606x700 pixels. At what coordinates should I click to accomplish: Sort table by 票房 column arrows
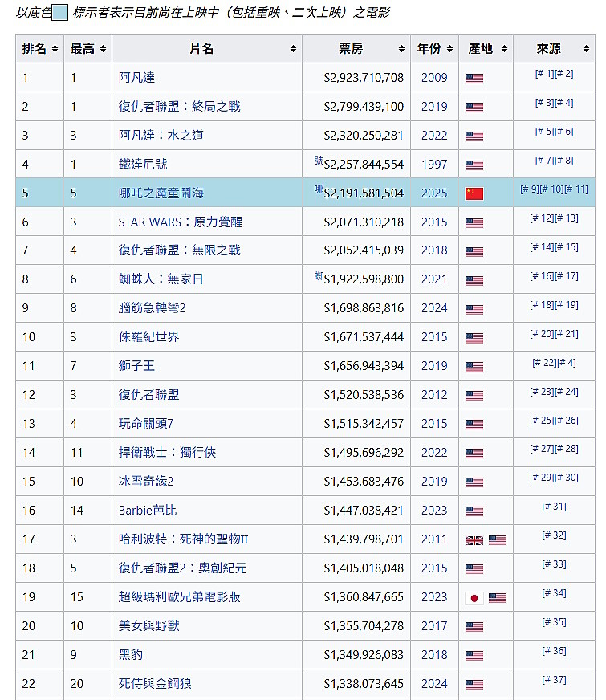coord(401,49)
